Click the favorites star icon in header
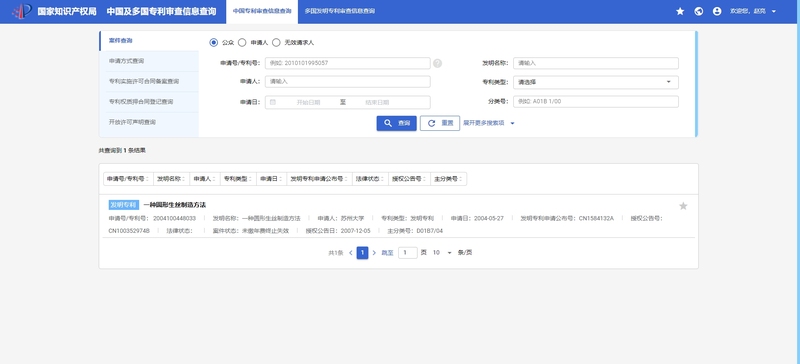This screenshot has height=364, width=800. point(680,11)
